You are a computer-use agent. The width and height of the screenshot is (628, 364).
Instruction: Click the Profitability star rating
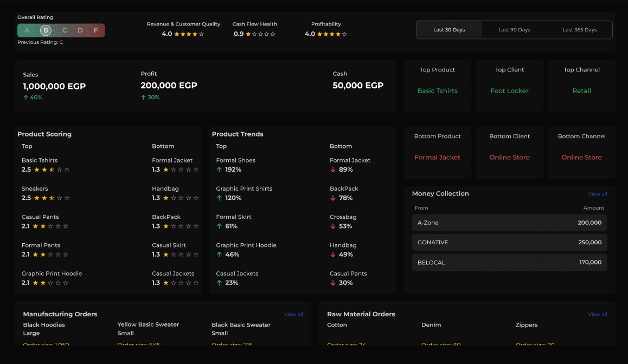[332, 34]
